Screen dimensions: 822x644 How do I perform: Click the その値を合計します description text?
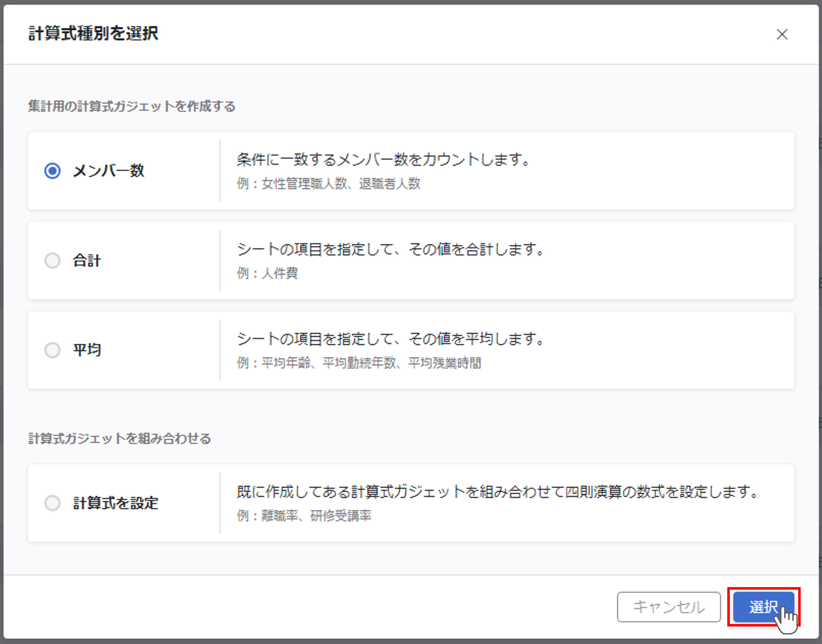(390, 249)
